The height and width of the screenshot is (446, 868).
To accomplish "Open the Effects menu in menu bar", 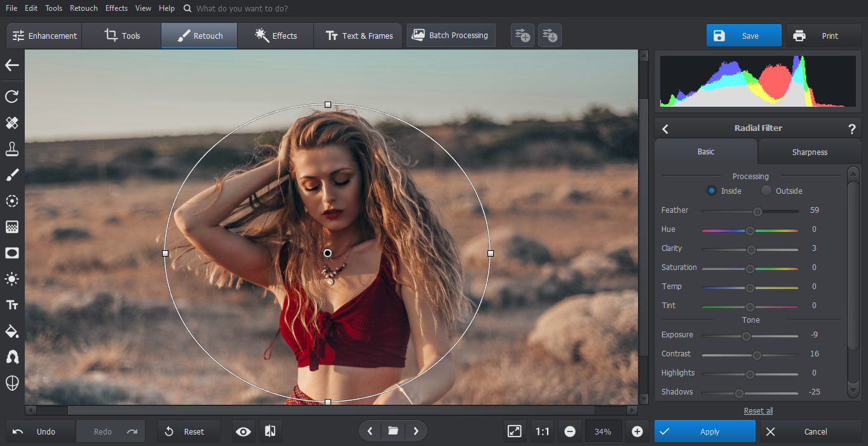I will [116, 8].
